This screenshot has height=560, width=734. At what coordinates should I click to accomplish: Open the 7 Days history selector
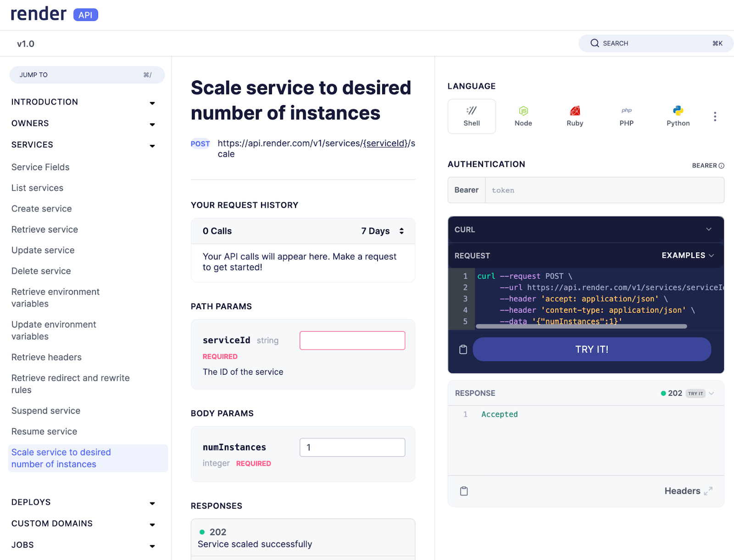[383, 231]
